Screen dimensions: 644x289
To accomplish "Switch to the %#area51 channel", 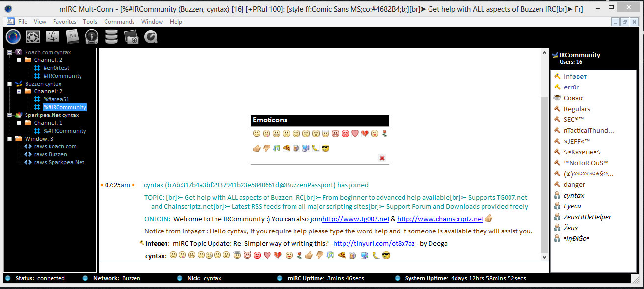I will 56,99.
